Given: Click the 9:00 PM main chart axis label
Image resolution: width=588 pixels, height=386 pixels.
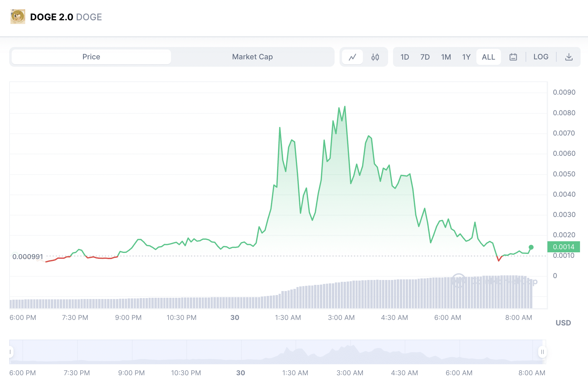Looking at the screenshot, I should tap(128, 317).
